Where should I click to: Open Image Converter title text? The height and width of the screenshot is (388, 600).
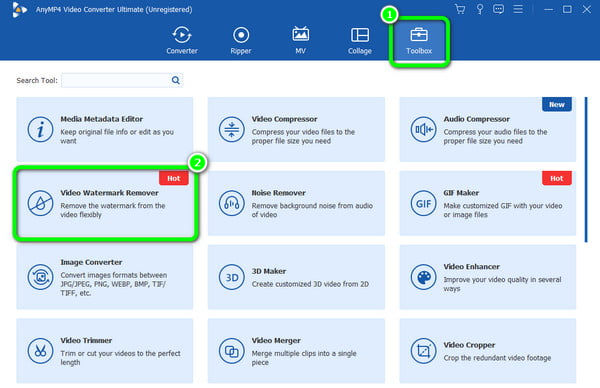point(91,262)
